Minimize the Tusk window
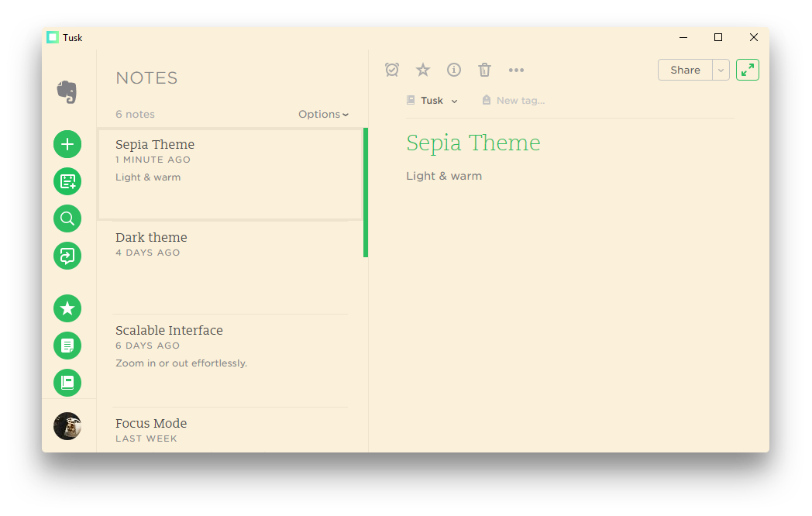The image size is (812, 516). click(683, 37)
